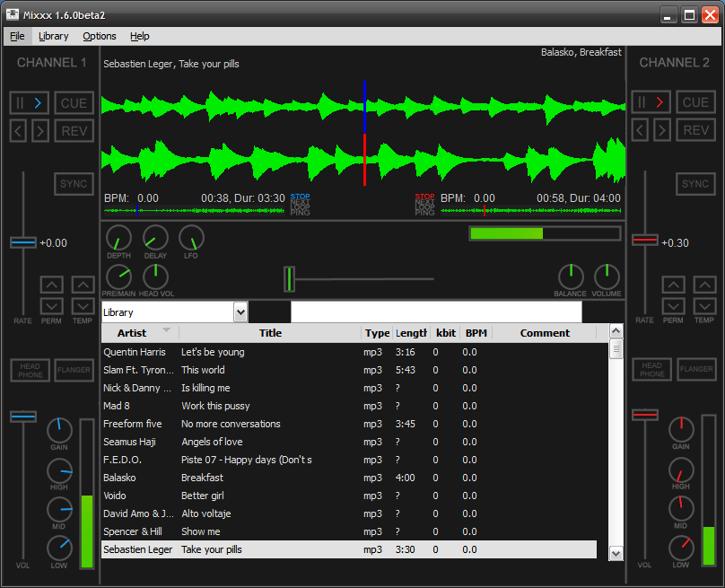Toggle Channel 1 play/pause button

coord(29,102)
